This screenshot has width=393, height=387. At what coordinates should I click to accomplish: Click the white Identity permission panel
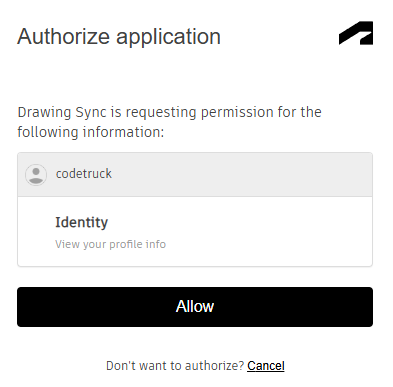(195, 232)
